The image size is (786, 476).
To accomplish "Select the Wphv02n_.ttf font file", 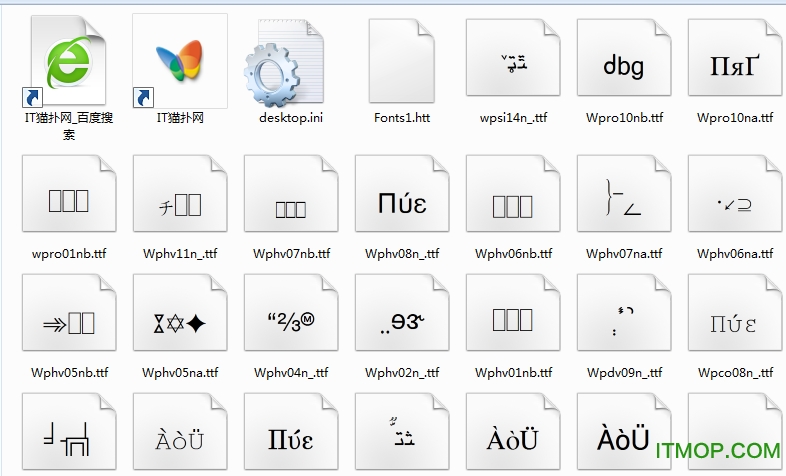I will click(402, 318).
